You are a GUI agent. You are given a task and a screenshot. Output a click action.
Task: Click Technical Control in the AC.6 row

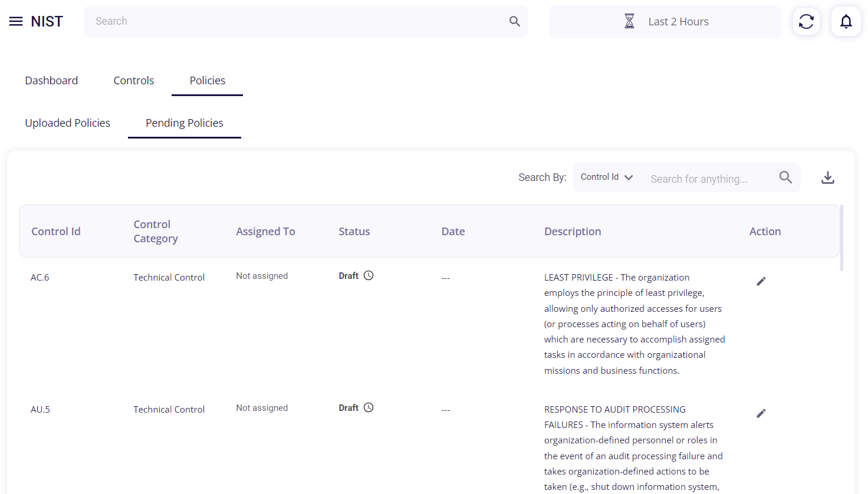[169, 278]
